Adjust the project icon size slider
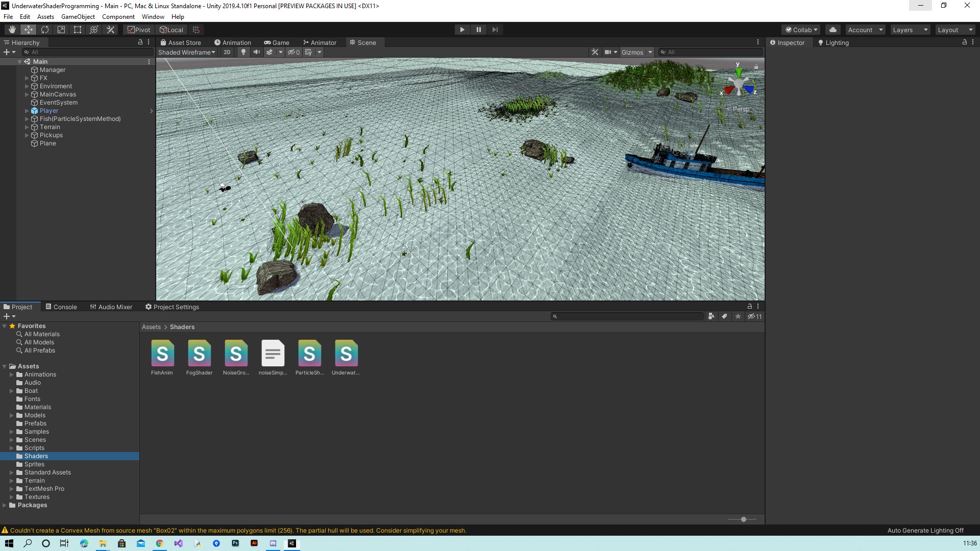Image resolution: width=980 pixels, height=551 pixels. point(743,519)
